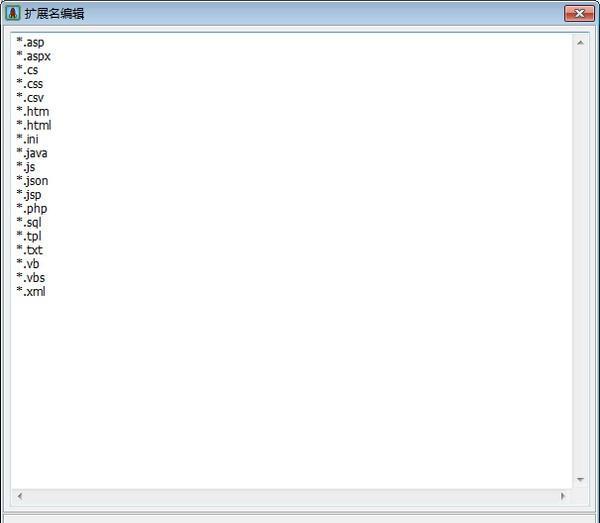Select the *.css extension entry

click(29, 83)
